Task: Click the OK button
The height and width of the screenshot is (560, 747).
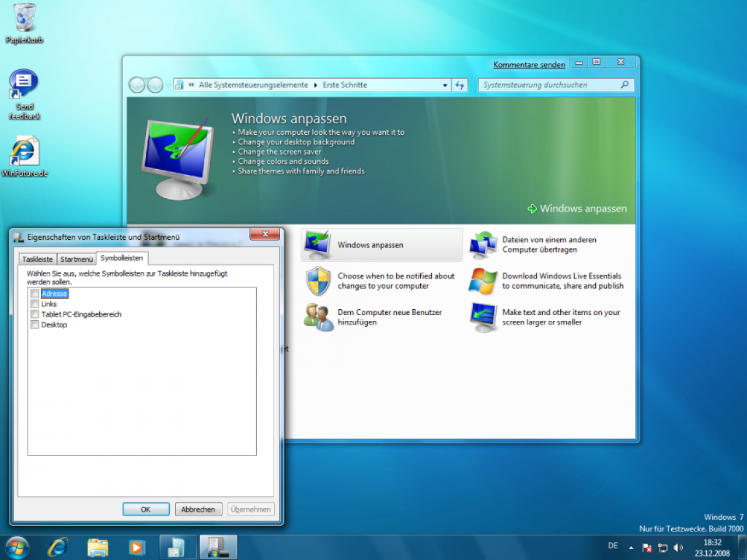Action: (x=146, y=509)
